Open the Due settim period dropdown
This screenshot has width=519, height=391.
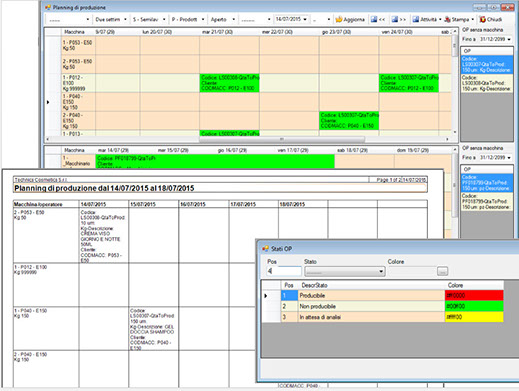click(x=111, y=19)
